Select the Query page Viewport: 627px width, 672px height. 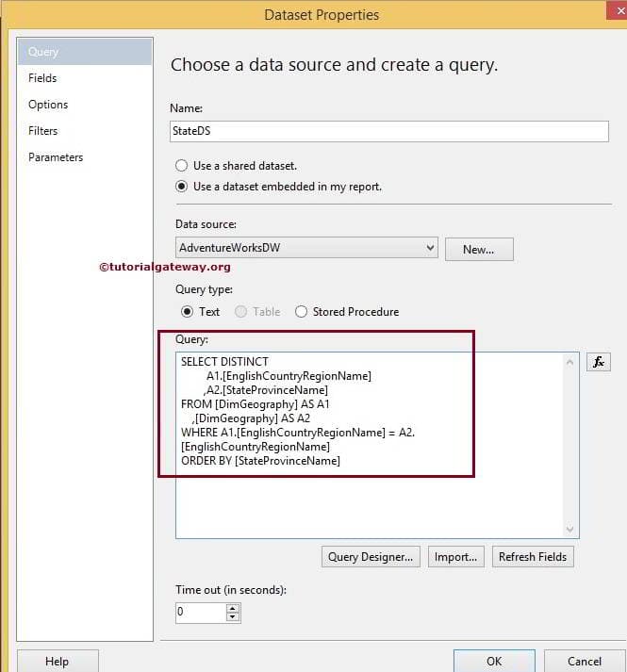pos(85,52)
